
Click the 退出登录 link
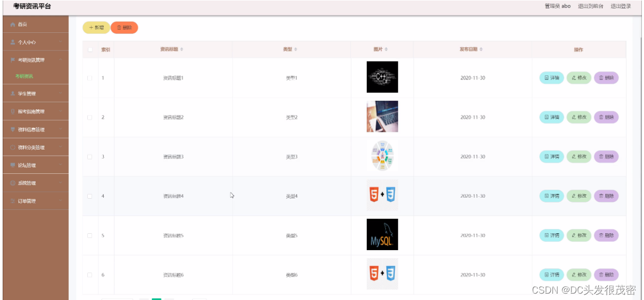(x=621, y=6)
